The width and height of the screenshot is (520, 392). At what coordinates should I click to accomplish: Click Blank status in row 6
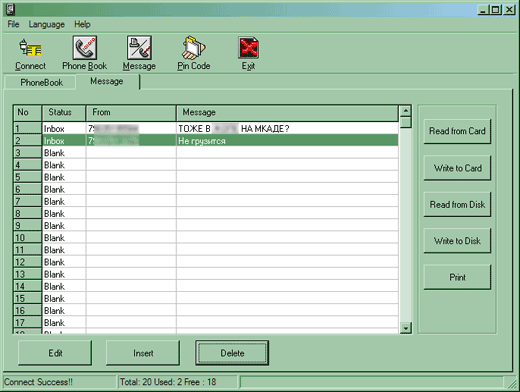64,189
